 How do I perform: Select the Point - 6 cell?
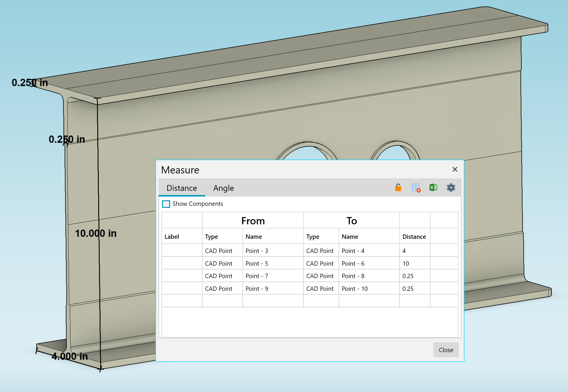tap(369, 263)
